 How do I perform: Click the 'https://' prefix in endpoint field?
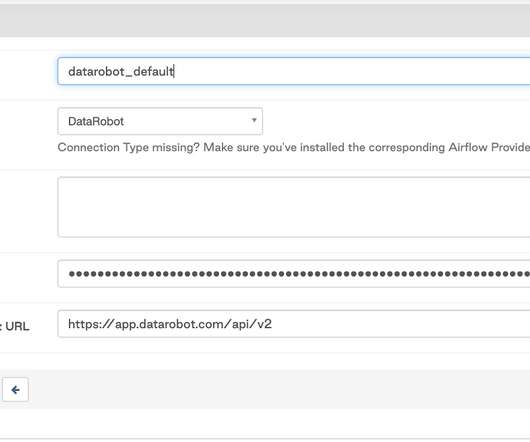click(x=91, y=324)
